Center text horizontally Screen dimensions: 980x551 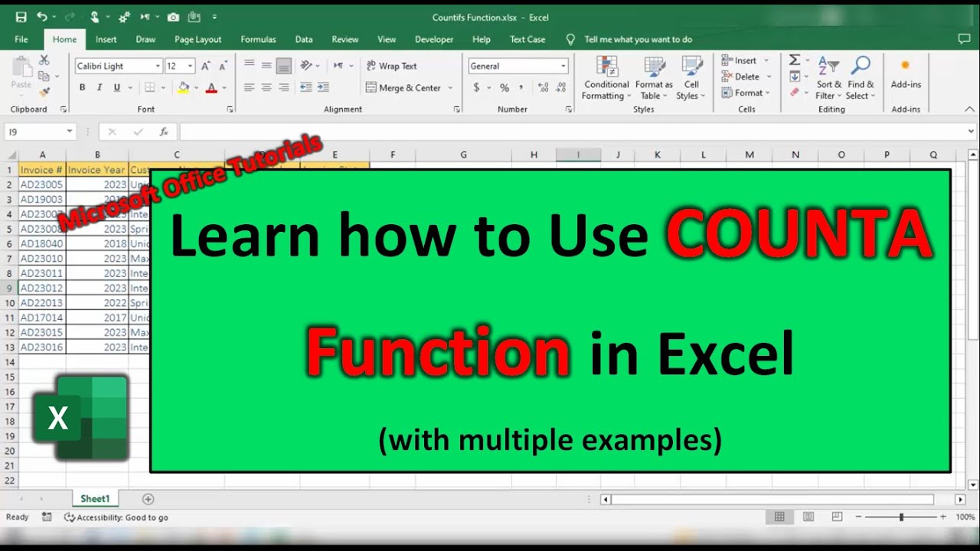(266, 87)
